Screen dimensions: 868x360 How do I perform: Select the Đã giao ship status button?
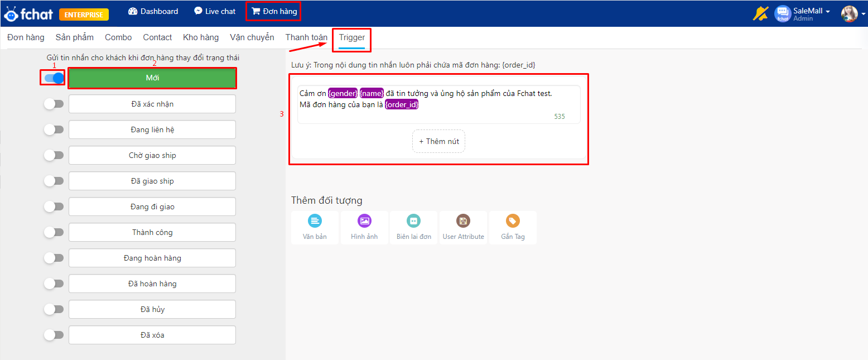[x=152, y=181]
